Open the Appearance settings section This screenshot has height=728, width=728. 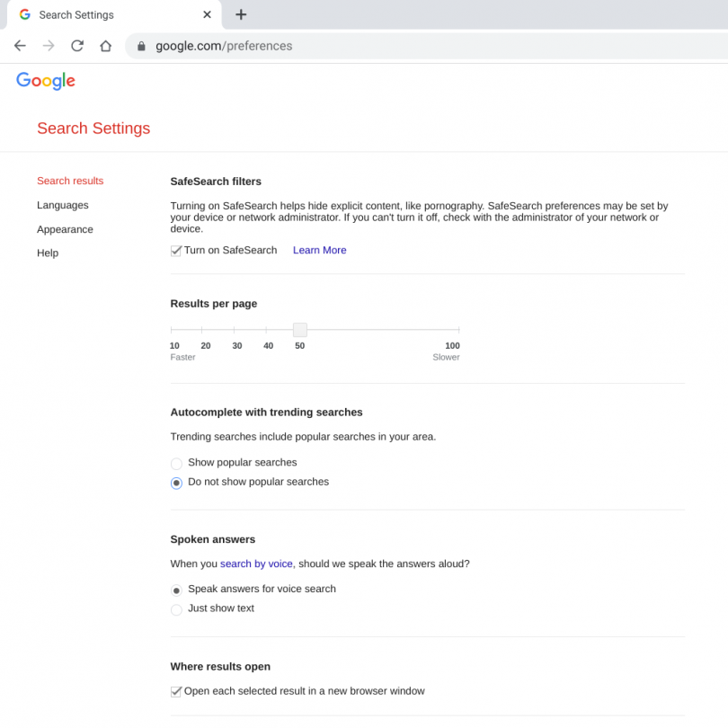click(65, 229)
